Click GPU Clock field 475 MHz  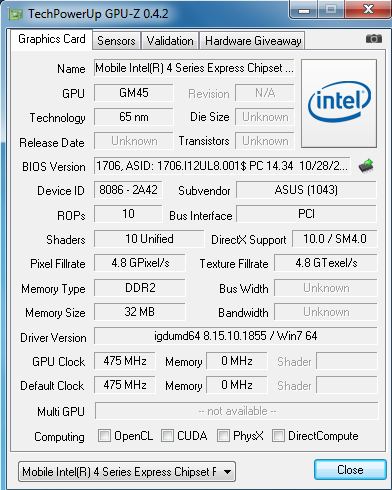coord(125,361)
